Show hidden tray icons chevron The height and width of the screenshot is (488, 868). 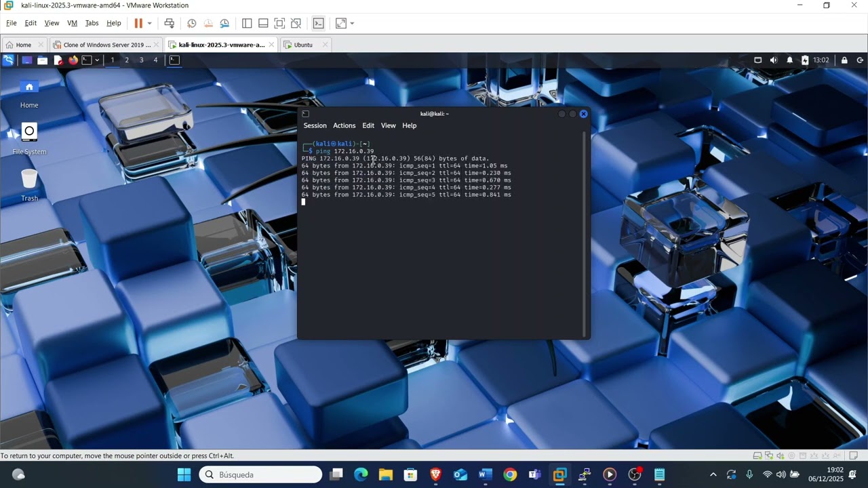pyautogui.click(x=713, y=474)
